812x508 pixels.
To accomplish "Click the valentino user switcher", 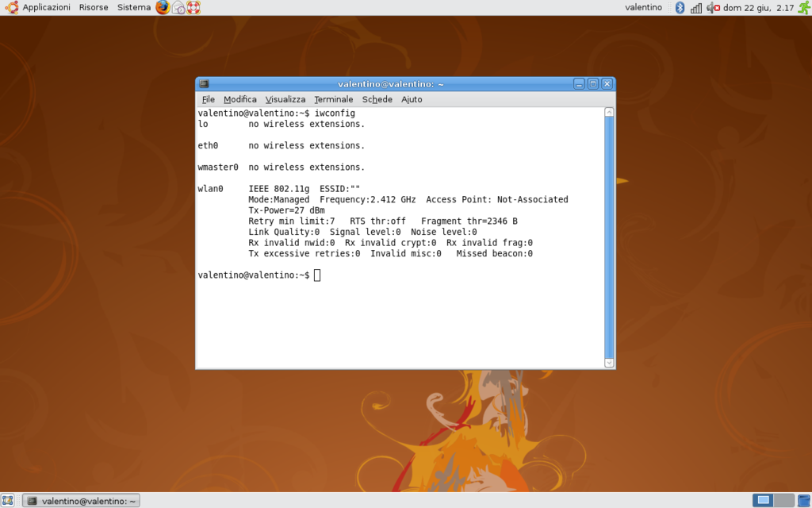I will [643, 7].
